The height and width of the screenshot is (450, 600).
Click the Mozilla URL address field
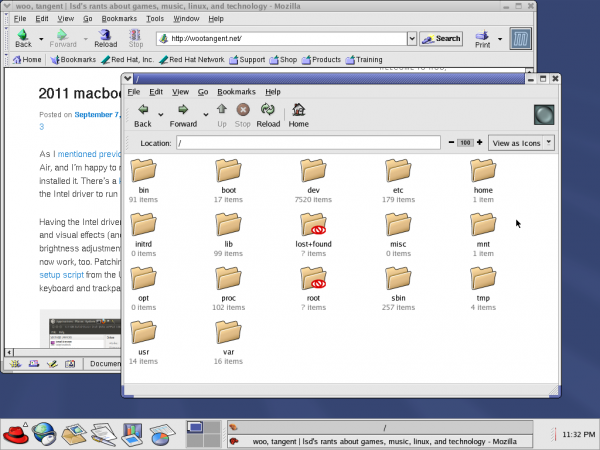click(x=282, y=39)
